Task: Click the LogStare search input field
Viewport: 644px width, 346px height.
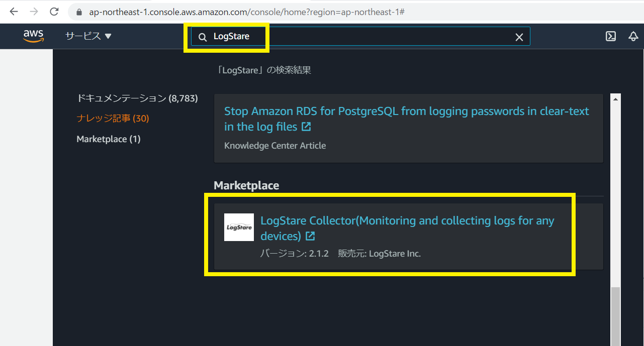Action: click(x=360, y=37)
